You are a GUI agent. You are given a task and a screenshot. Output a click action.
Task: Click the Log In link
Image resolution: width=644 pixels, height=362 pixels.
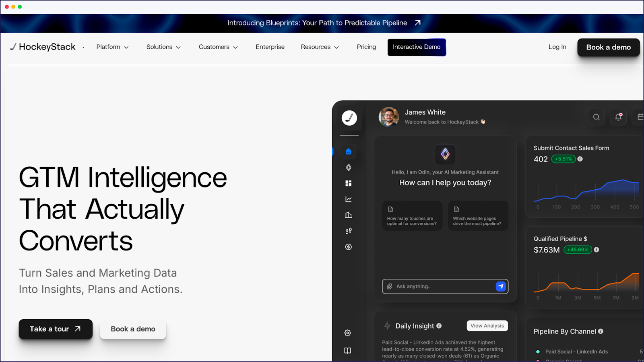pyautogui.click(x=557, y=47)
